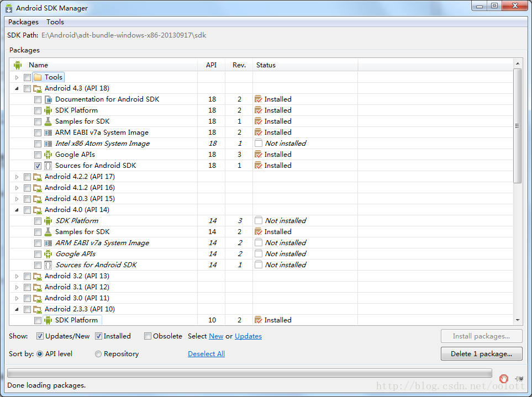Toggle the Updates/New show filter
This screenshot has height=397, width=532.
(x=40, y=336)
